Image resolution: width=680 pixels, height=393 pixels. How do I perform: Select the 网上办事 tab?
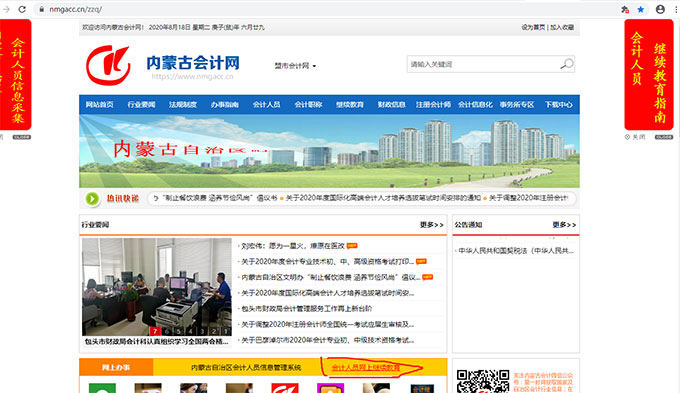tap(116, 367)
